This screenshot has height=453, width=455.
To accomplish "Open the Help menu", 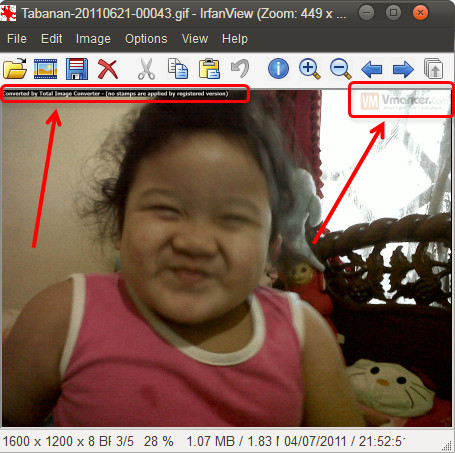I will click(235, 39).
